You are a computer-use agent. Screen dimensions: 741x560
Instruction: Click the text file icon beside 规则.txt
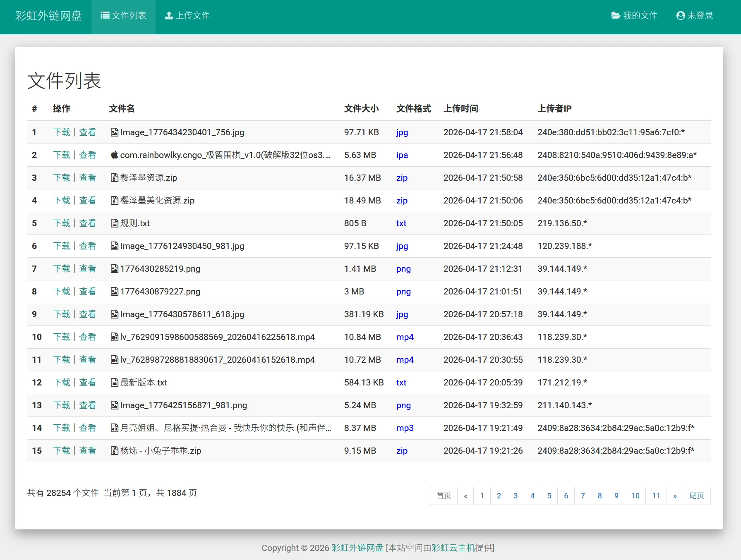[115, 223]
